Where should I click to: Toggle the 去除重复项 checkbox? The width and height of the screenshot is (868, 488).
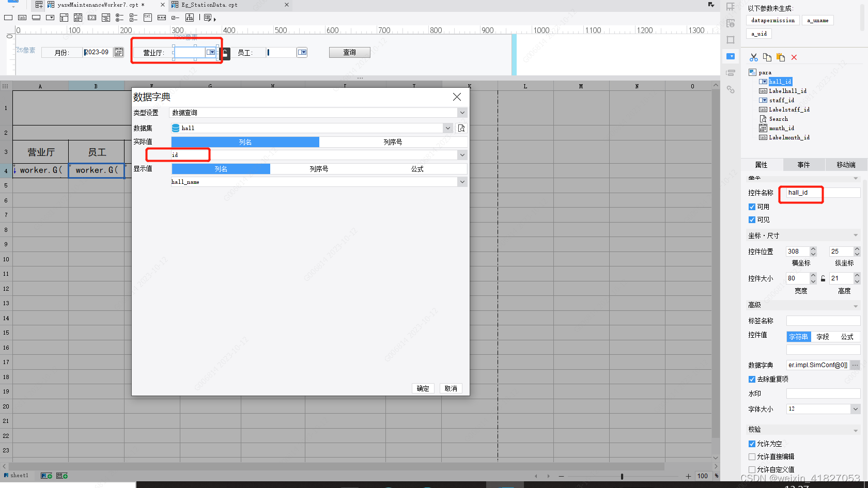pos(752,379)
